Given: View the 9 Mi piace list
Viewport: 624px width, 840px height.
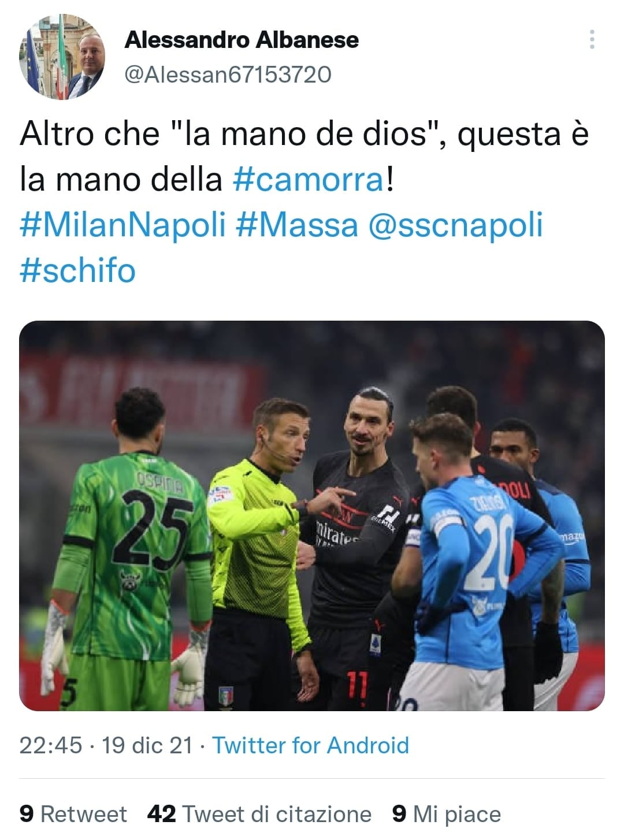Looking at the screenshot, I should click(x=446, y=814).
